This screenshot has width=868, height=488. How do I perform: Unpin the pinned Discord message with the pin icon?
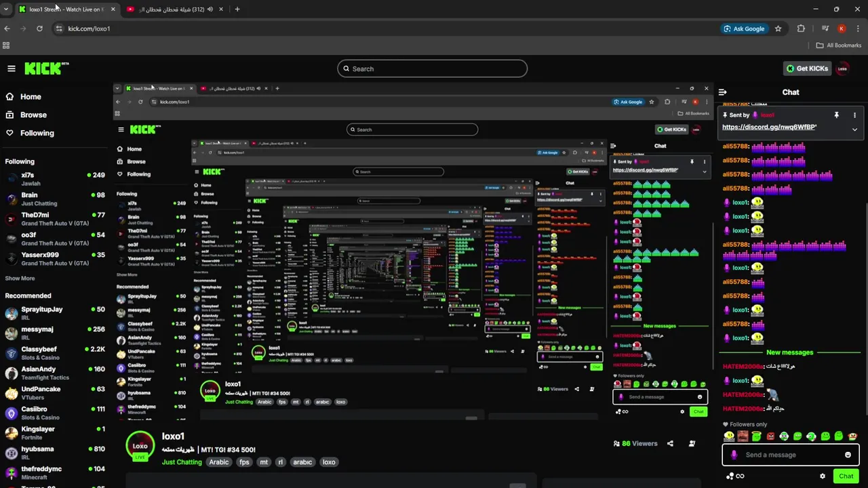pos(836,115)
